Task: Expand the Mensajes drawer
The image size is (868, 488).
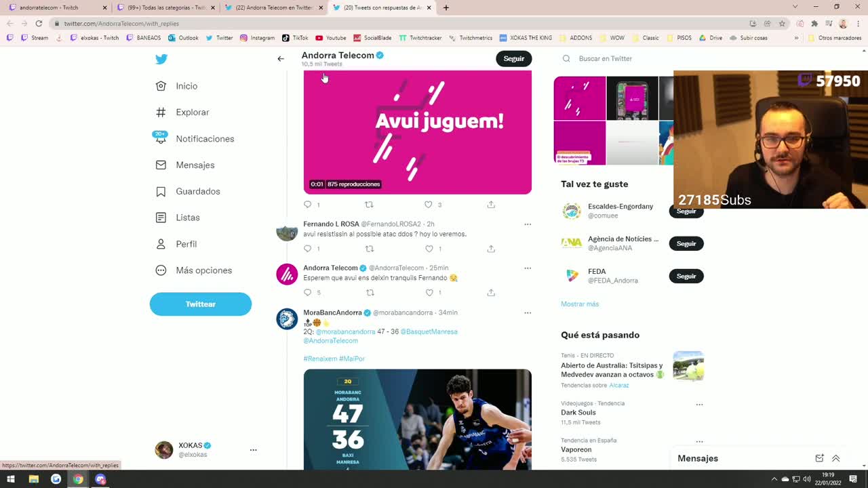Action: pos(835,458)
